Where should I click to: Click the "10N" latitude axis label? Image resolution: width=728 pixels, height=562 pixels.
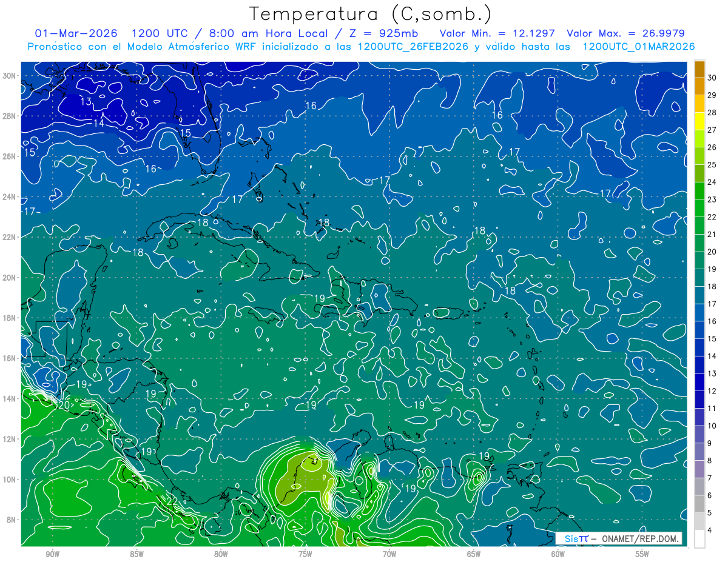pyautogui.click(x=8, y=480)
